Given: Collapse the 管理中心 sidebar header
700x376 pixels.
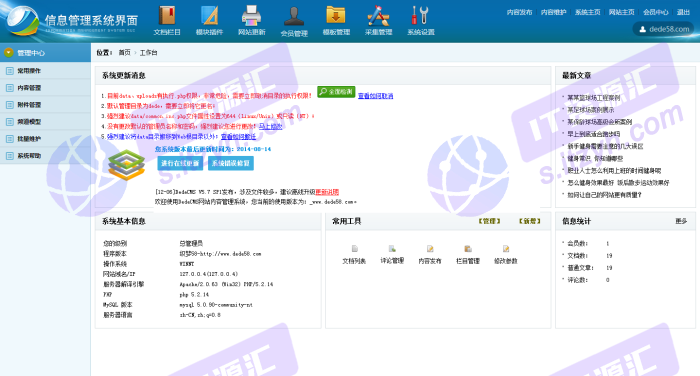Looking at the screenshot, I should point(45,53).
